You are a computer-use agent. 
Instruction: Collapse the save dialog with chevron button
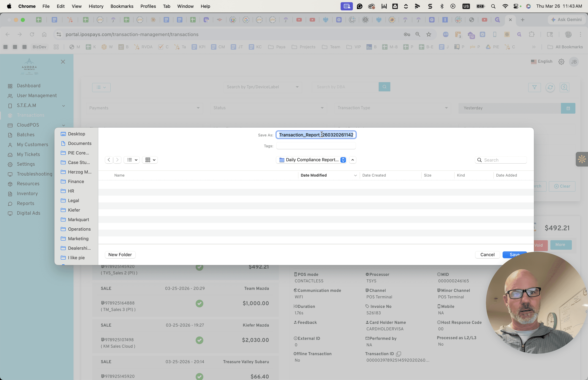pyautogui.click(x=353, y=160)
